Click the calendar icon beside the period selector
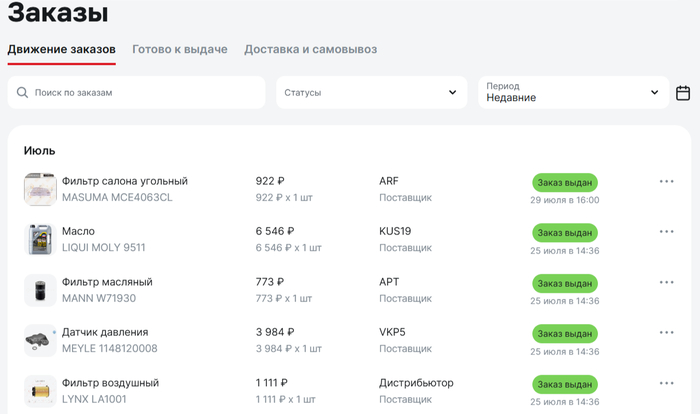 click(x=683, y=93)
